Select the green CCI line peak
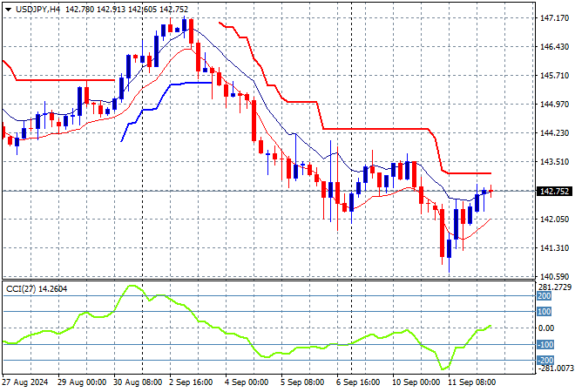 (x=133, y=287)
